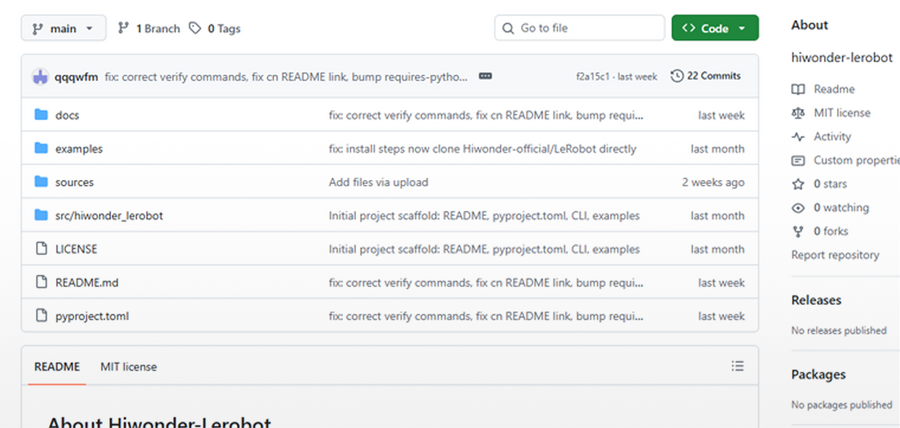Open the docs folder
Image resolution: width=900 pixels, height=428 pixels.
pos(67,115)
